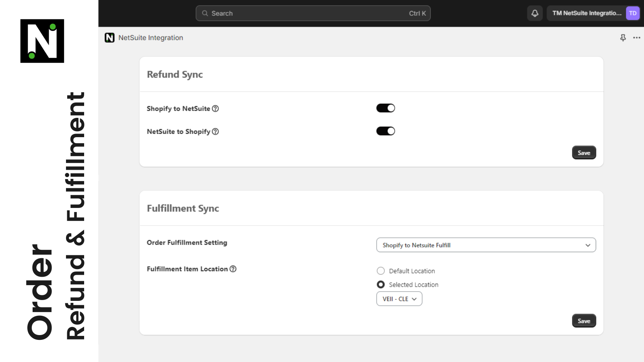Open the three-dot more actions menu
The height and width of the screenshot is (362, 644).
pos(637,38)
